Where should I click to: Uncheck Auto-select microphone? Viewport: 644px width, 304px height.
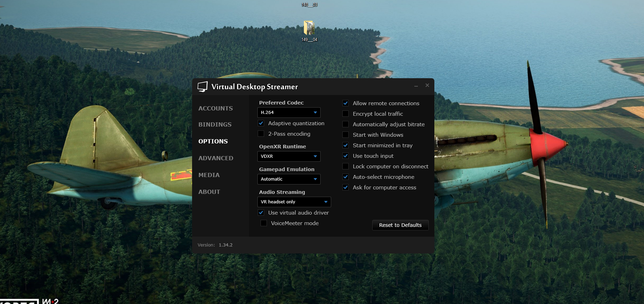346,177
